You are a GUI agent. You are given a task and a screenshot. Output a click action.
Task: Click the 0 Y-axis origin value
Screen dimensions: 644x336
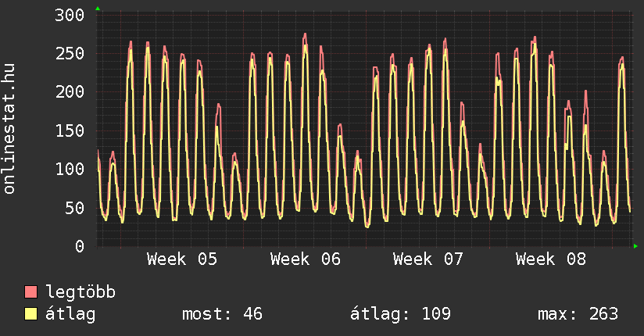[x=79, y=246]
